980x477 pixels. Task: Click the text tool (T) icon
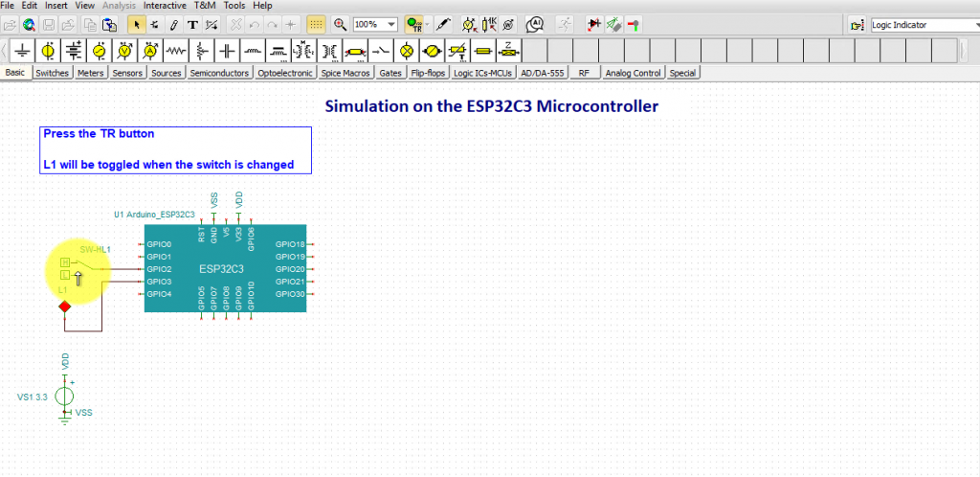tap(192, 25)
